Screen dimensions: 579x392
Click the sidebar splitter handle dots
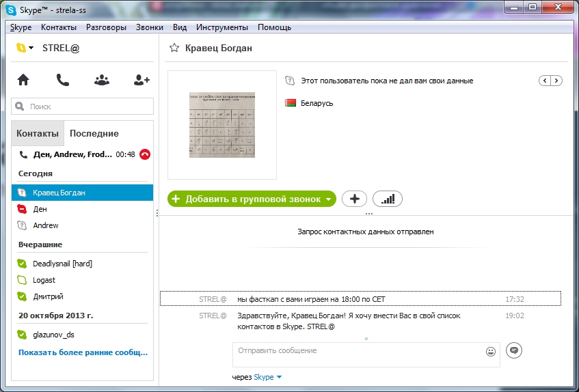pyautogui.click(x=157, y=213)
